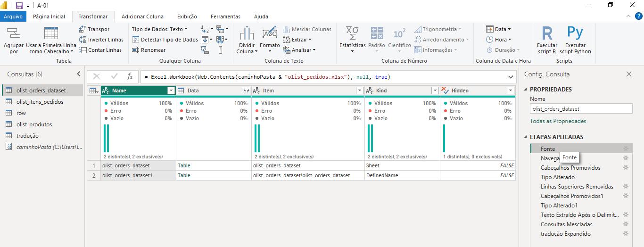Click the Estatísticas sigma icon
This screenshot has height=247, width=644.
pos(352,33)
